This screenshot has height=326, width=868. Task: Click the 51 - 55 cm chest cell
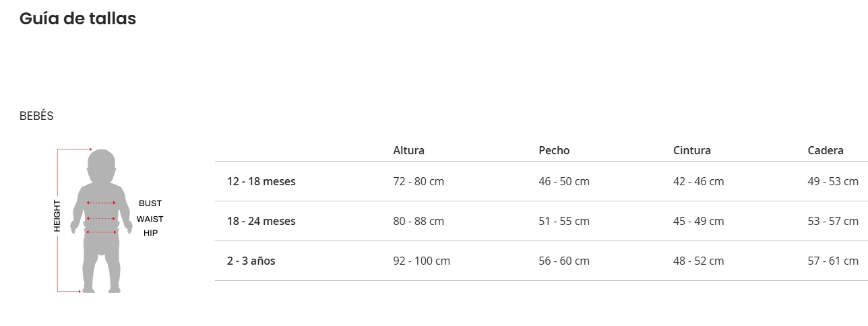[x=564, y=221]
